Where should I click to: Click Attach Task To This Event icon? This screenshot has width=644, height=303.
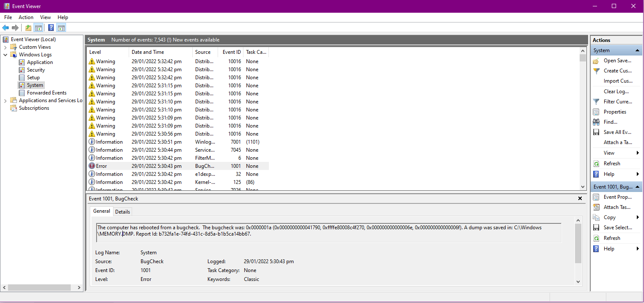coord(596,207)
